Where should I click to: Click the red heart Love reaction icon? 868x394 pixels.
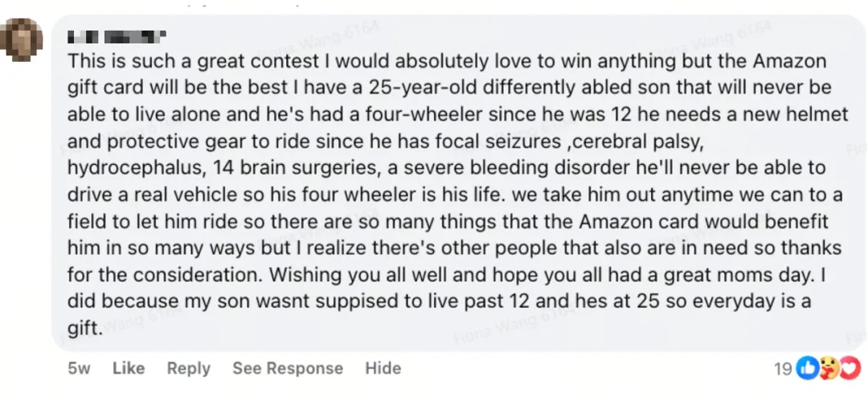849,368
